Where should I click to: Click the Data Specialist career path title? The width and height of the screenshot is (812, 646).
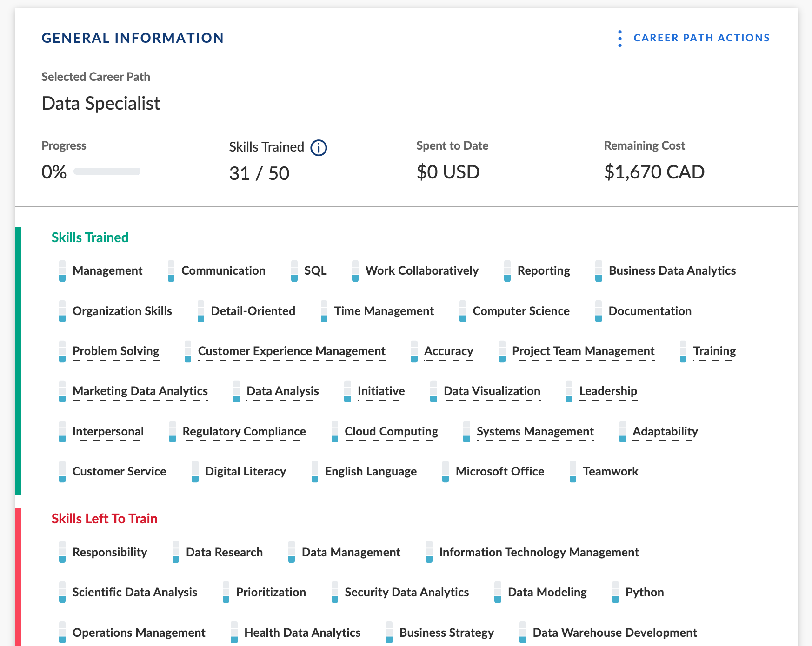click(101, 103)
